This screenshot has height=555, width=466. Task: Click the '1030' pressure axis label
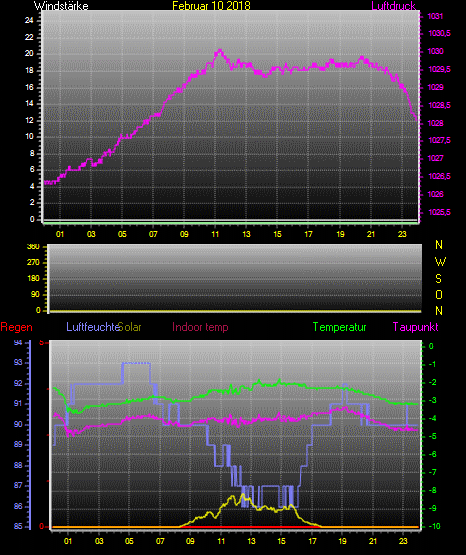point(435,51)
